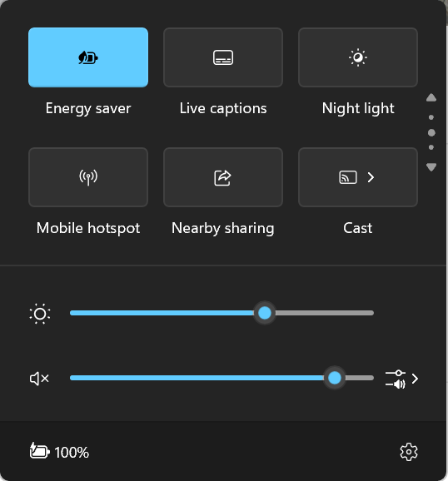Open sound output mixer icon
This screenshot has height=481, width=448.
click(396, 379)
